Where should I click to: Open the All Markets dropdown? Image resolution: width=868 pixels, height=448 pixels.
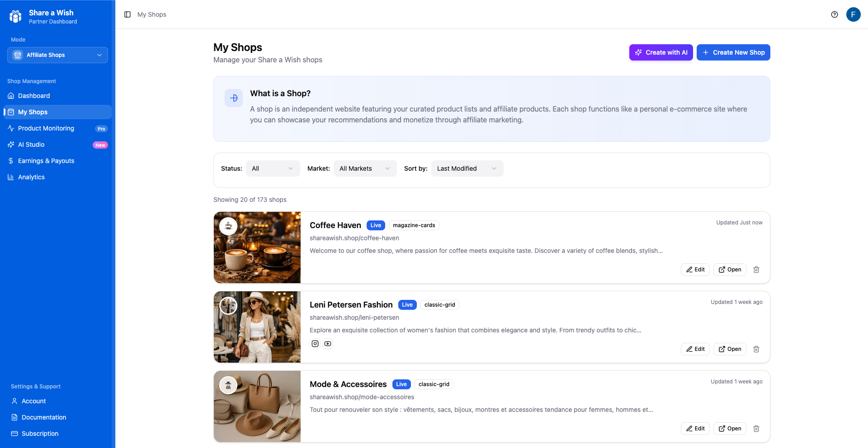pyautogui.click(x=365, y=168)
